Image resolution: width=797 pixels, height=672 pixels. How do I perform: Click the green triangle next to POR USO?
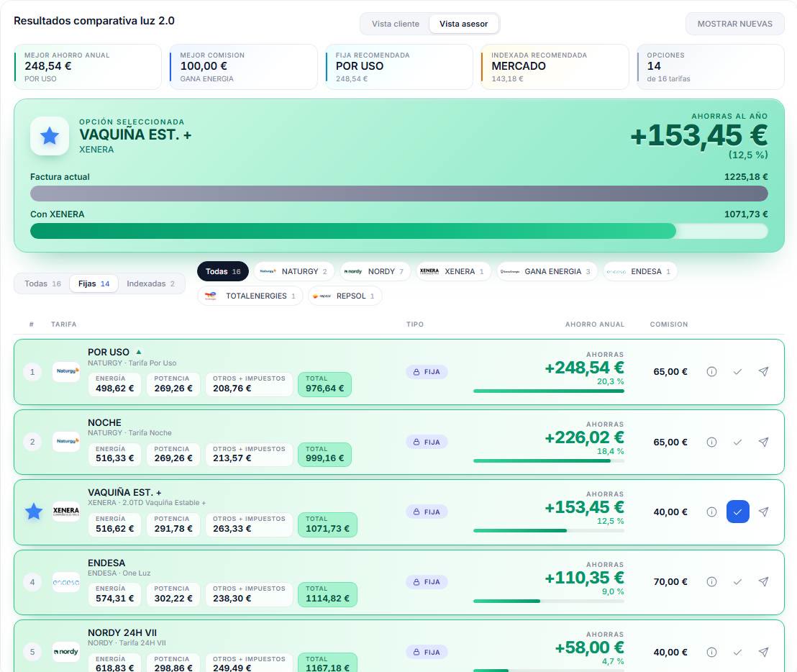coord(139,352)
